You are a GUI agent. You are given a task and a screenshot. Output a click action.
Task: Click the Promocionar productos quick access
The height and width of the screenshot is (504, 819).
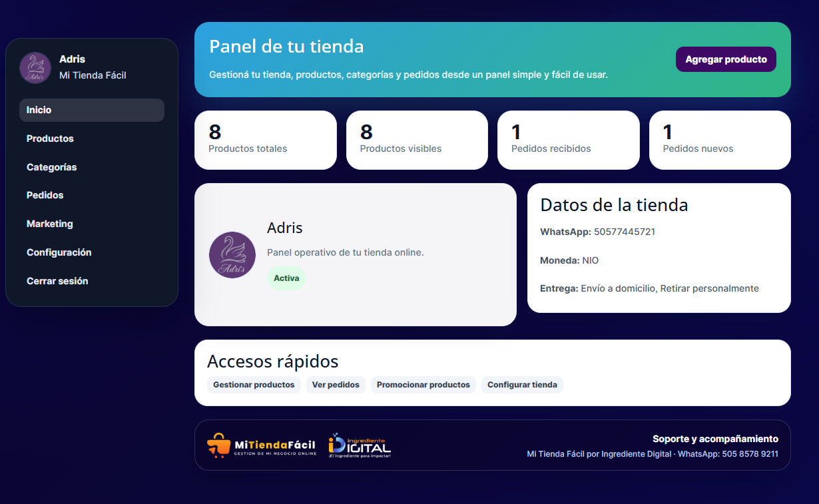tap(423, 385)
